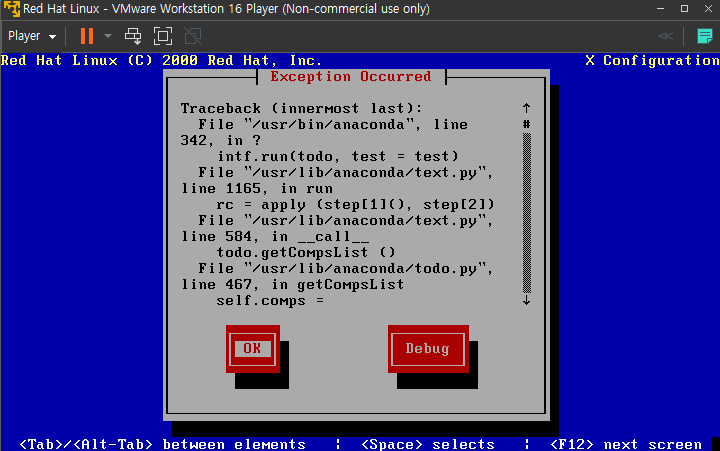Image resolution: width=720 pixels, height=451 pixels.
Task: Click 'line 467, in getCompsList' text
Action: point(292,285)
